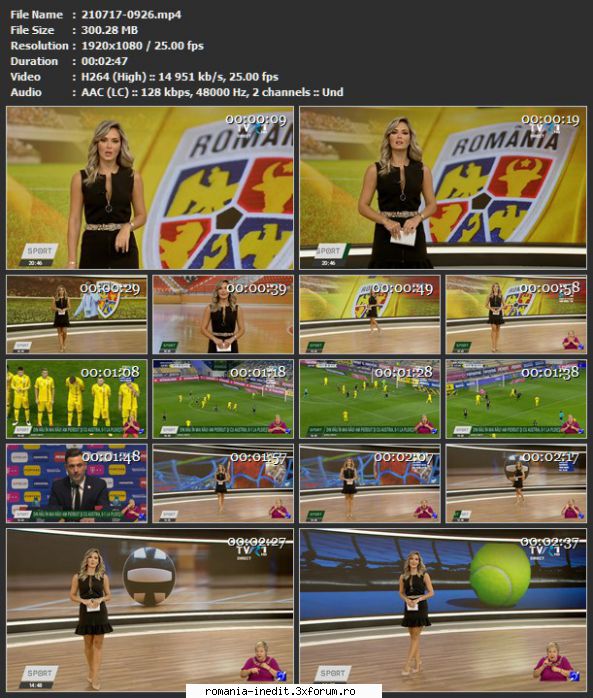Click the romania-inedit.3xforum.ro watermark link
593x698 pixels.
pos(280,691)
